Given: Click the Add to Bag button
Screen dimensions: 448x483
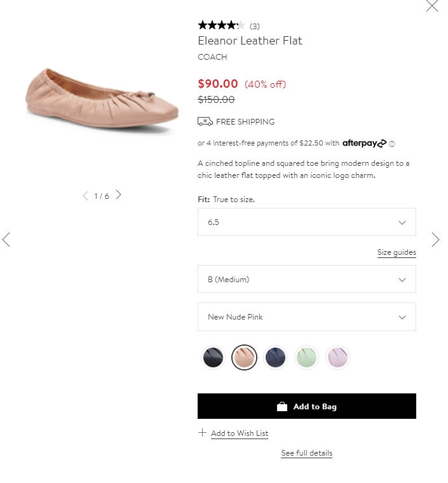Looking at the screenshot, I should coord(307,406).
